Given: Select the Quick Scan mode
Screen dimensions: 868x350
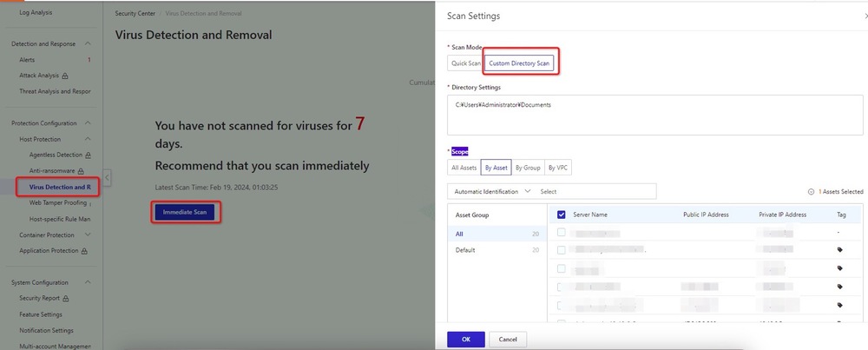Looking at the screenshot, I should point(465,63).
